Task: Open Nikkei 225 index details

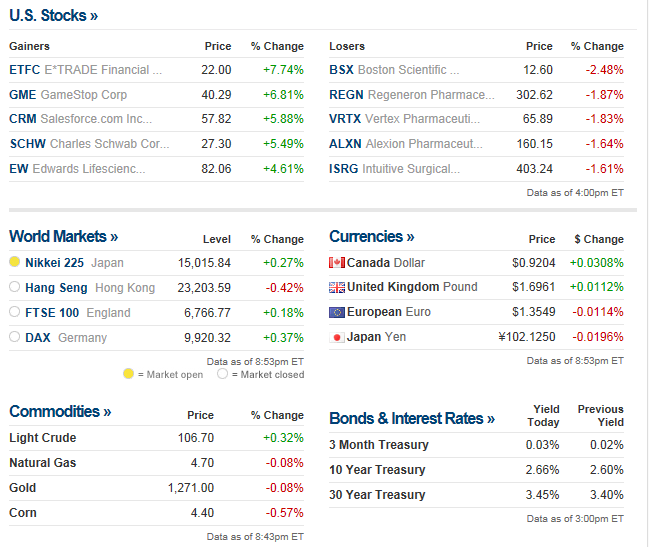Action: pos(54,263)
